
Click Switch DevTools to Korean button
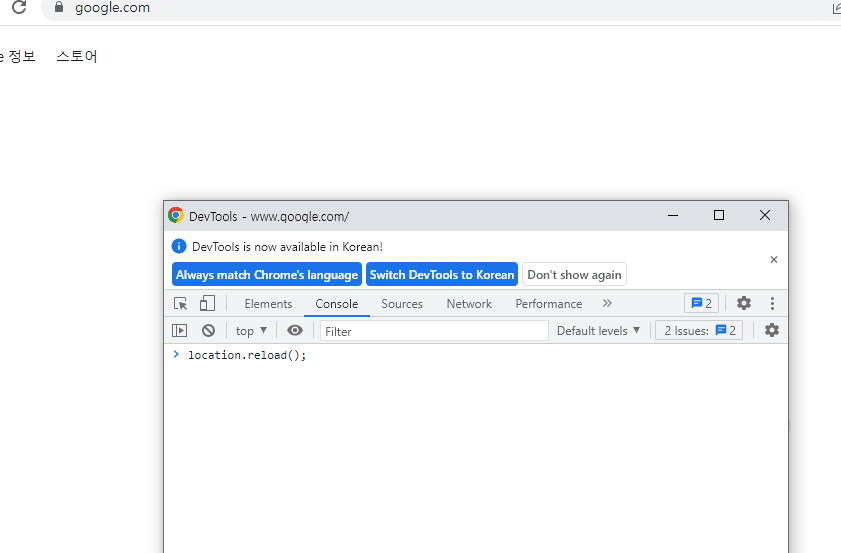tap(442, 275)
